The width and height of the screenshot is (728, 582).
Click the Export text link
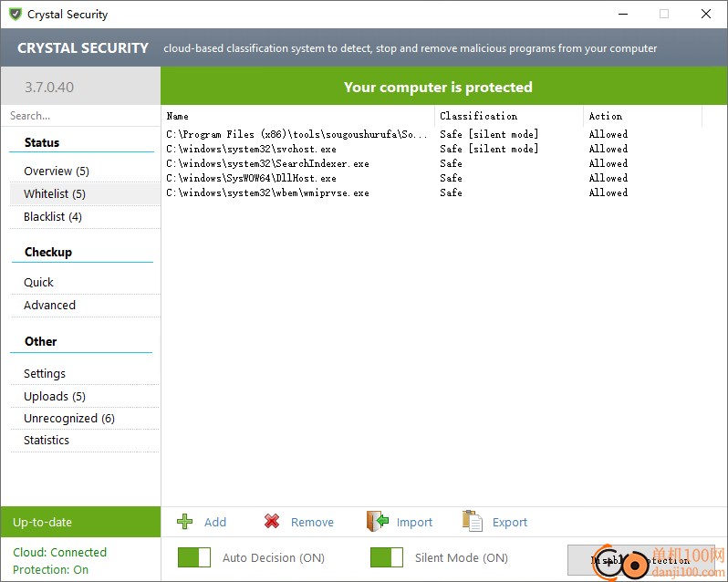pyautogui.click(x=510, y=523)
